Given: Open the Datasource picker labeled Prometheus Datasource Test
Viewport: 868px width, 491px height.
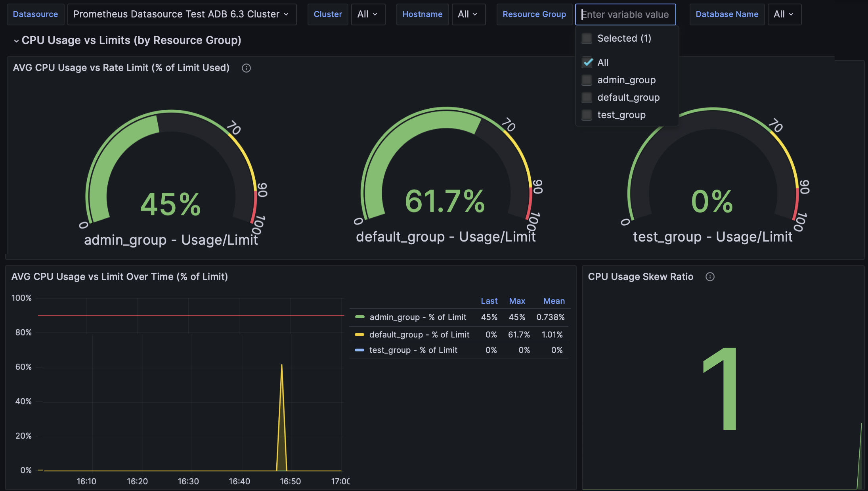Looking at the screenshot, I should click(x=182, y=14).
